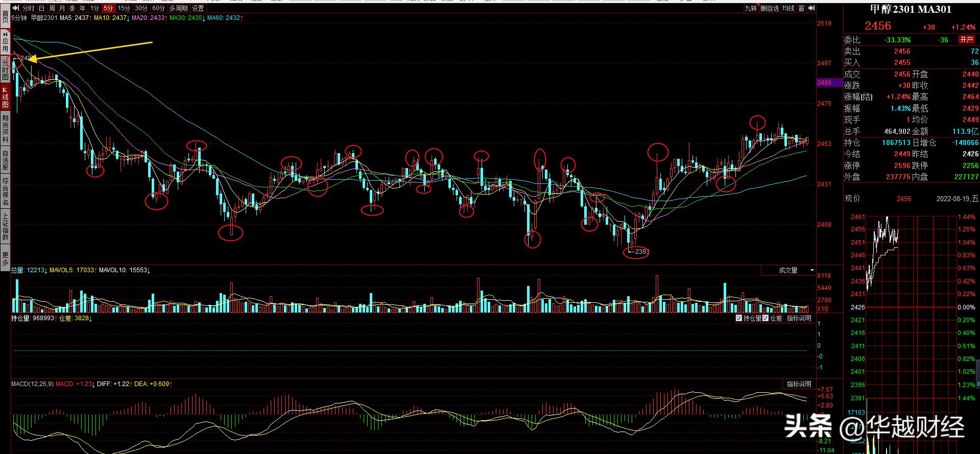Click the MA60: 2432 indicator label
Viewport: 980px width, 454px height.
pyautogui.click(x=225, y=18)
